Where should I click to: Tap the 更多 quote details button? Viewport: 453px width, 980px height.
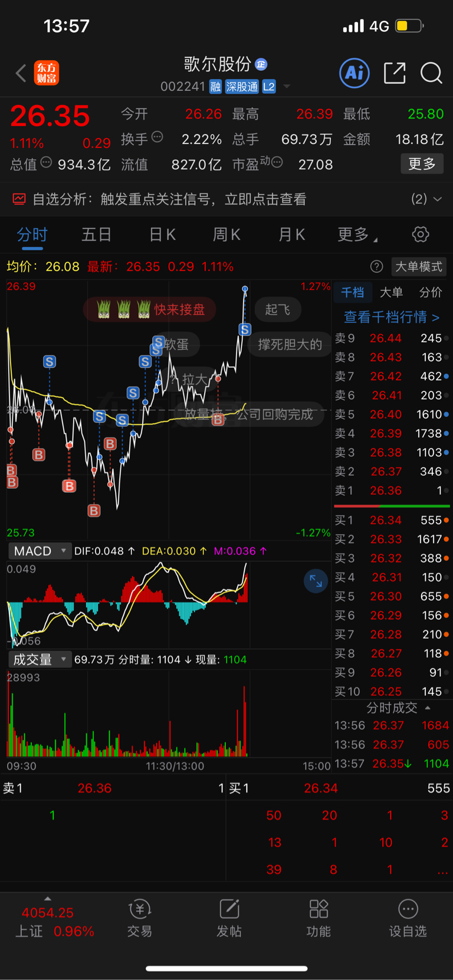pyautogui.click(x=422, y=163)
